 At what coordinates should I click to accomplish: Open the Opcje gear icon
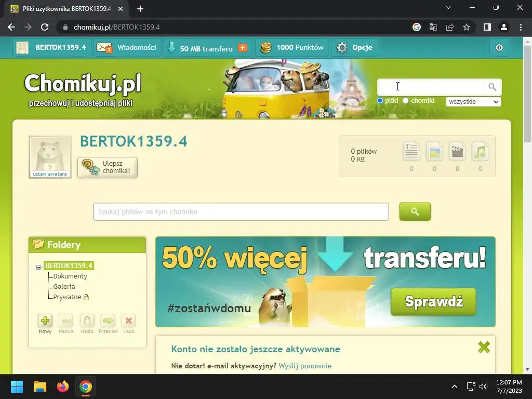click(x=342, y=47)
